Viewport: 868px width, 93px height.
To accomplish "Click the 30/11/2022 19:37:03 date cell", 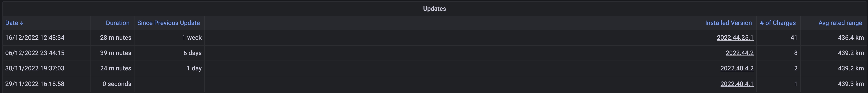I will 35,68.
